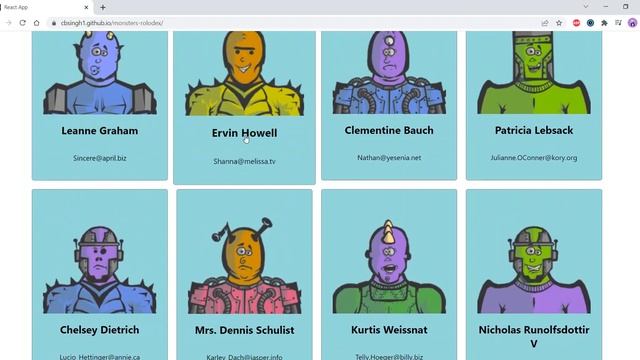Click the email Karley_Dach@jasper.info
640x360 pixels.
[x=244, y=357]
